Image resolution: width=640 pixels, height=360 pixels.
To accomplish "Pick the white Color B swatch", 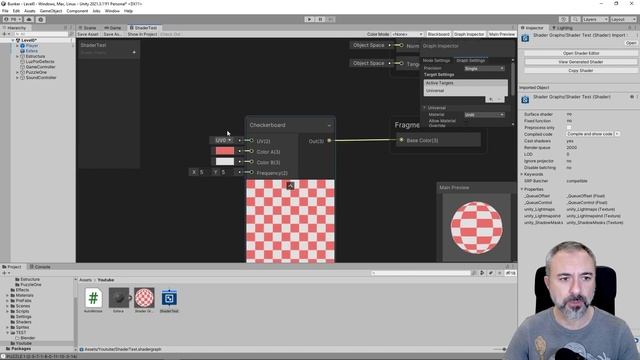I will (x=224, y=162).
